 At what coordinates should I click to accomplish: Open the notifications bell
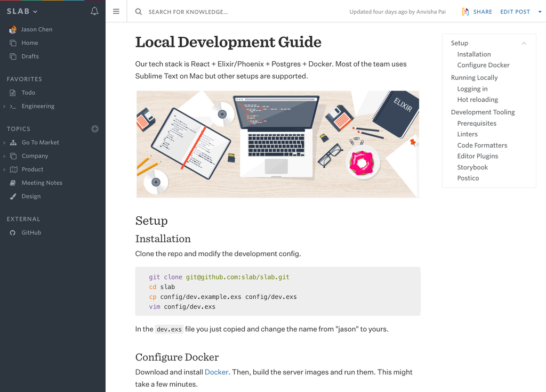click(94, 11)
